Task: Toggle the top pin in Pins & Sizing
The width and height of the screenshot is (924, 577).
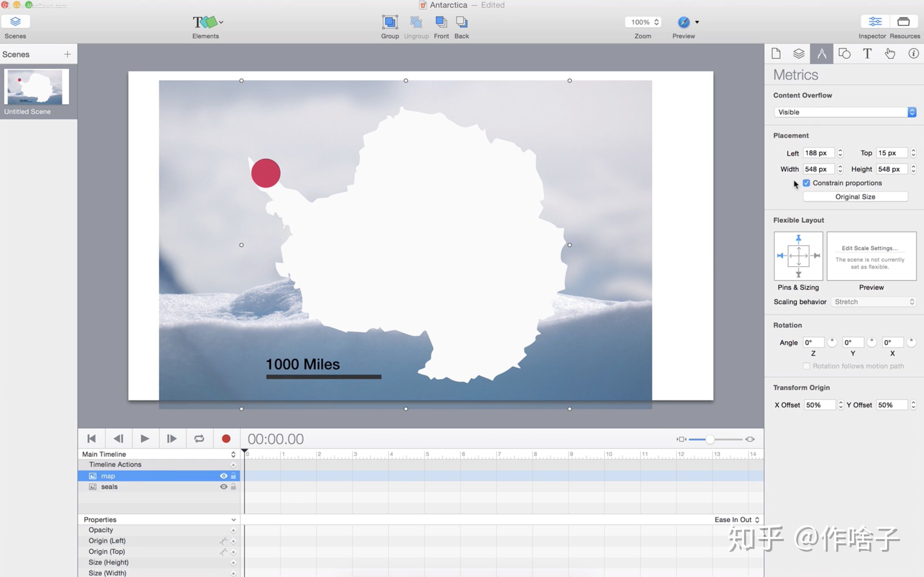Action: coord(798,239)
